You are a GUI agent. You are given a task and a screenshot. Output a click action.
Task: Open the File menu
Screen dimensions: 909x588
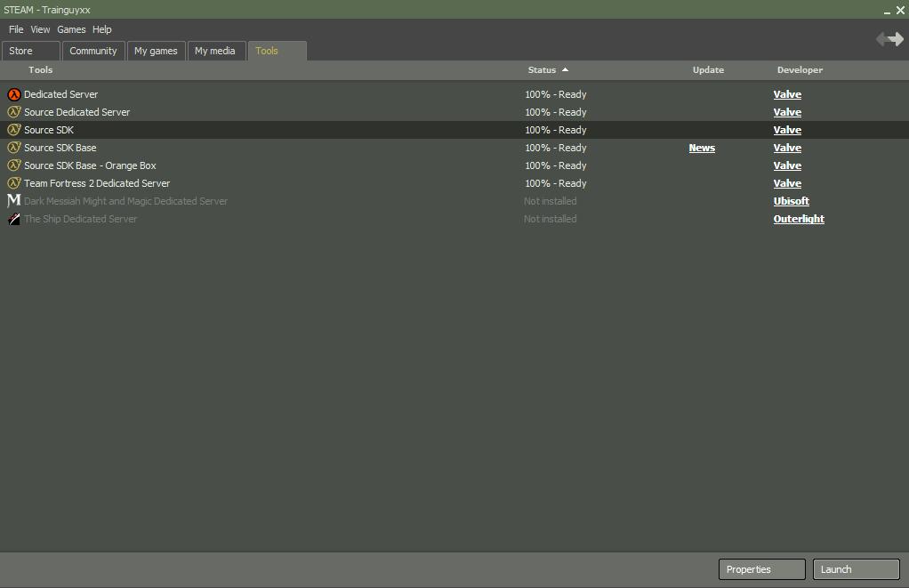(16, 29)
